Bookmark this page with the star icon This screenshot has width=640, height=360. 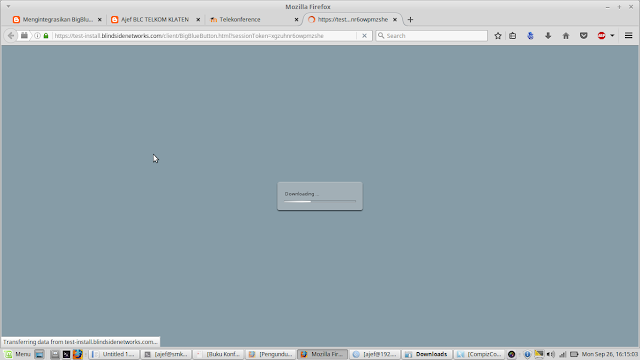tap(498, 36)
